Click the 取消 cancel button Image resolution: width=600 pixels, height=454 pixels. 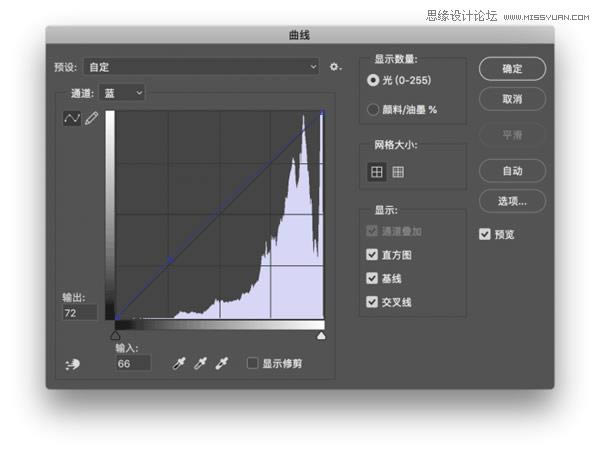click(512, 99)
